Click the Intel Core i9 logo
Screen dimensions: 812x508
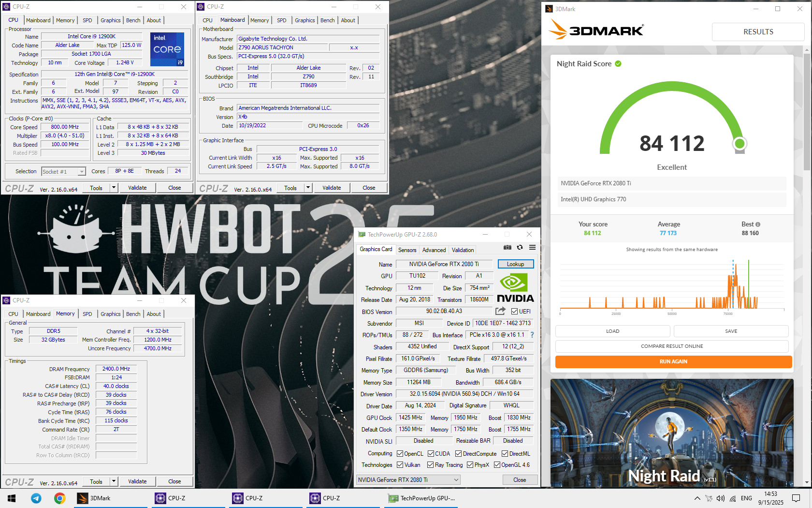tap(167, 49)
